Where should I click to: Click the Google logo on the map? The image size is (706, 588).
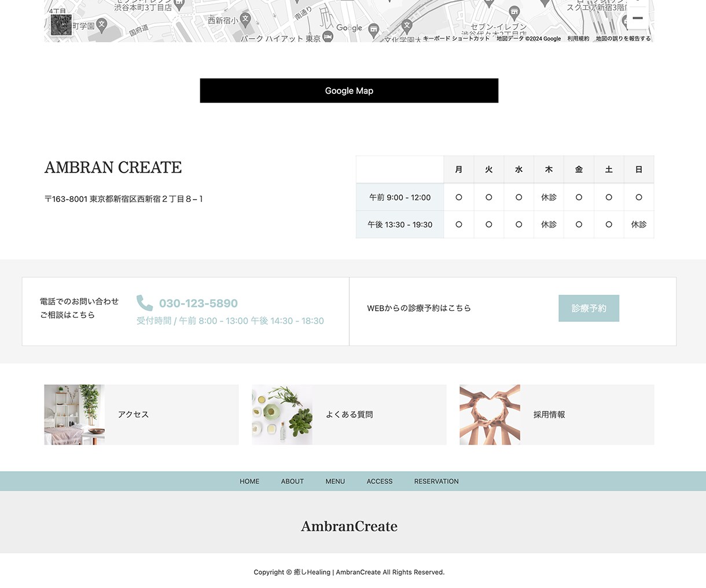(349, 28)
